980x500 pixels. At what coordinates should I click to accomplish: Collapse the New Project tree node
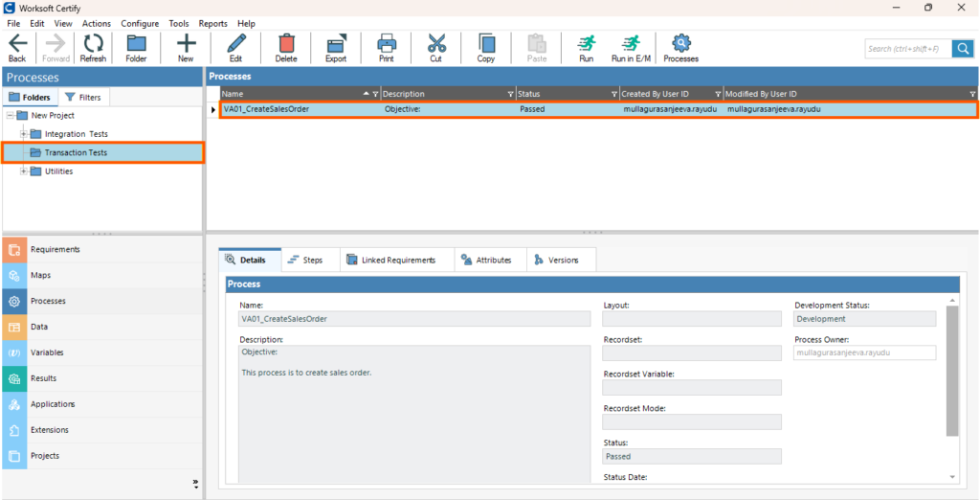11,116
